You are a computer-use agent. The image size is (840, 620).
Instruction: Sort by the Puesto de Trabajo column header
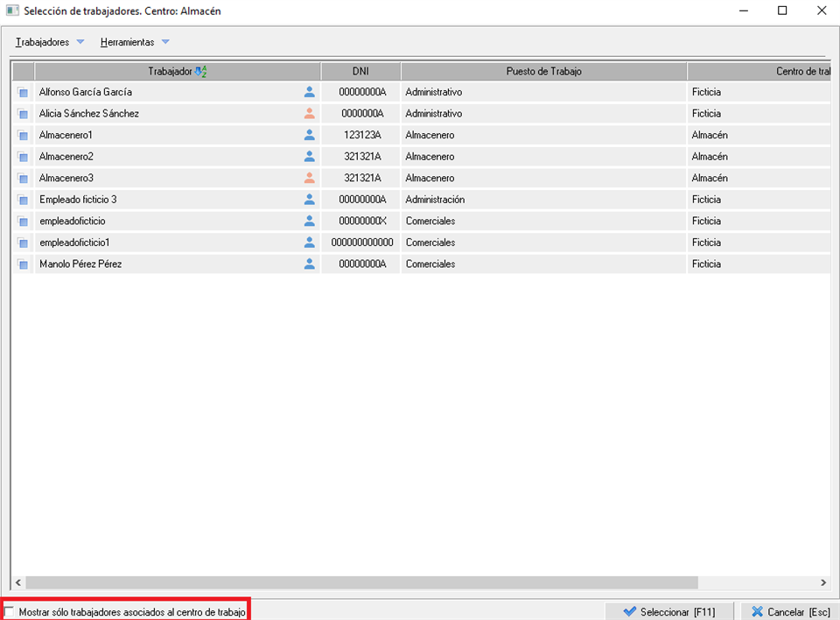(x=543, y=72)
